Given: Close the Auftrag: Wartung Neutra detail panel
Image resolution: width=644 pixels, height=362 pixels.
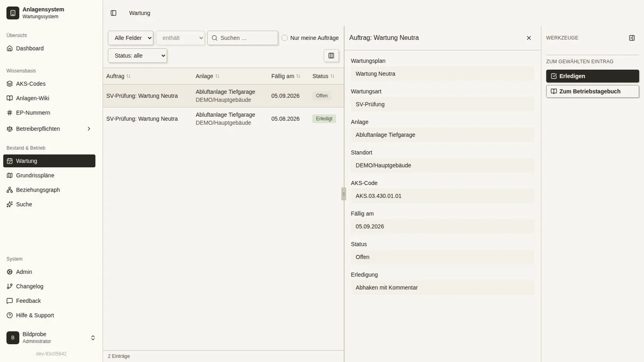Looking at the screenshot, I should (529, 38).
